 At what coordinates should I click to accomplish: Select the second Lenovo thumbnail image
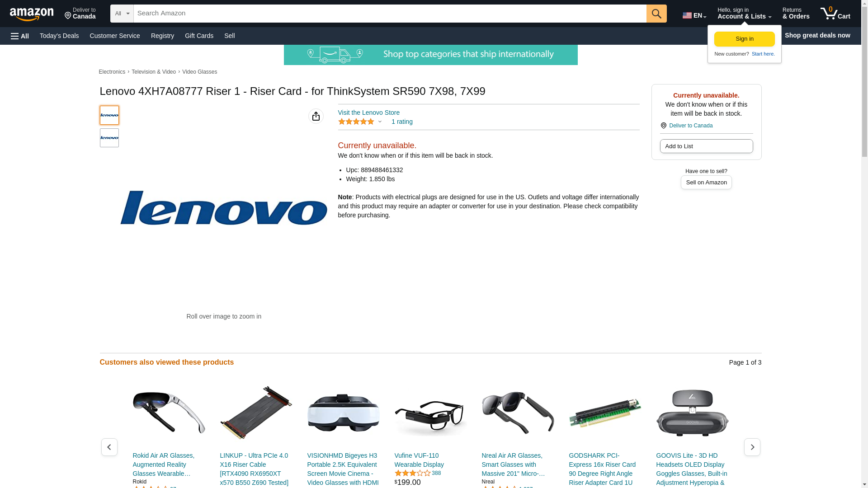click(109, 138)
